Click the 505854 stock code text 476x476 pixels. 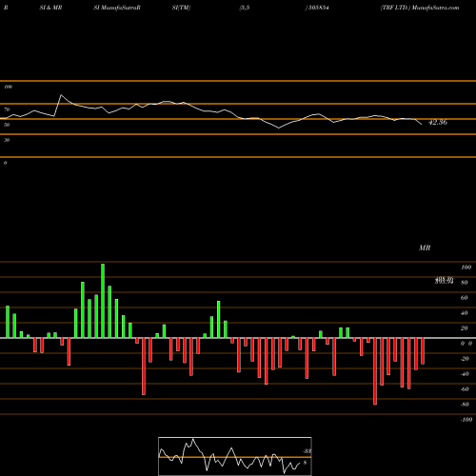pos(318,8)
